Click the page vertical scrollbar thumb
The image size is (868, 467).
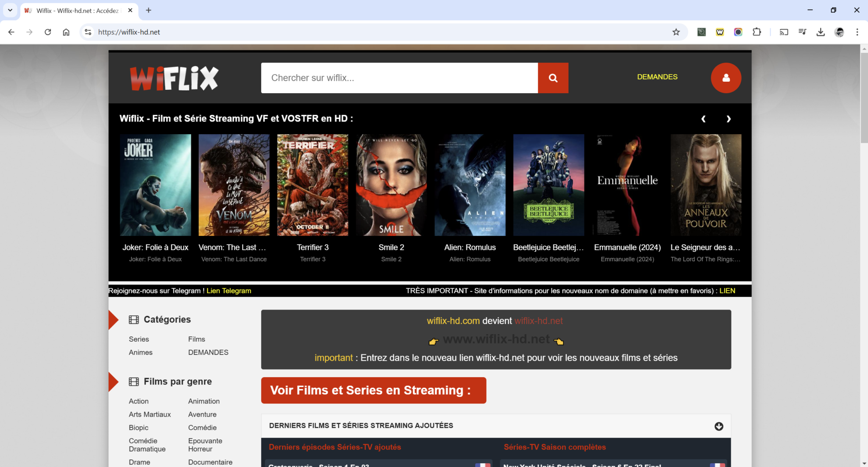coord(864,98)
